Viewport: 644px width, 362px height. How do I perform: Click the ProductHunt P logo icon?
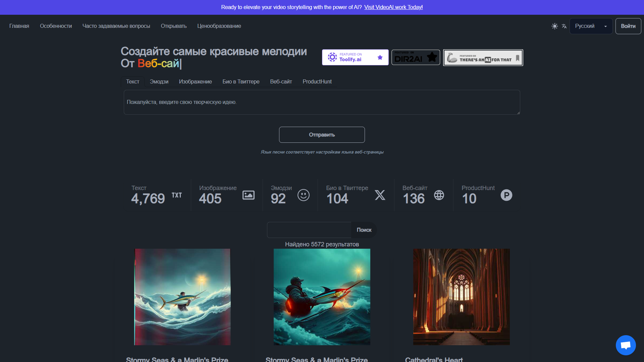click(x=506, y=195)
